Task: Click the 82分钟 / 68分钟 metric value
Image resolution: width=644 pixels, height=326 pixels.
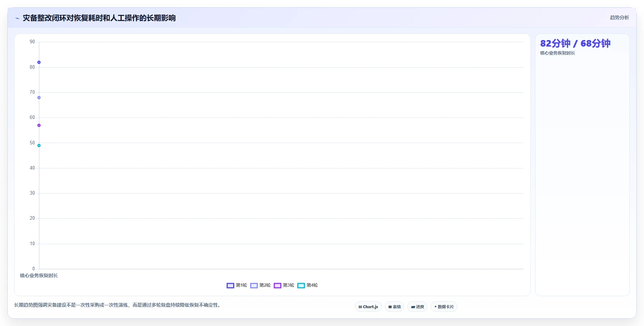Action: pos(575,43)
